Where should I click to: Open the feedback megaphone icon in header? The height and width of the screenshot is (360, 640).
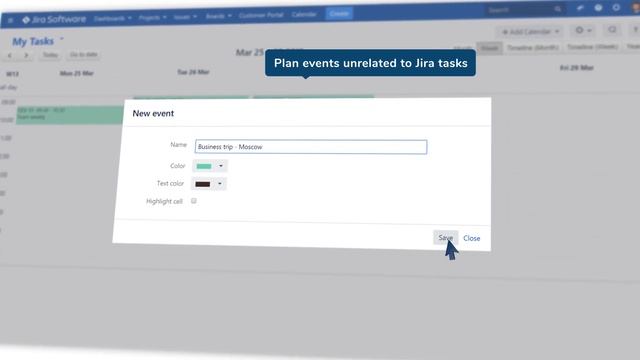click(x=580, y=8)
